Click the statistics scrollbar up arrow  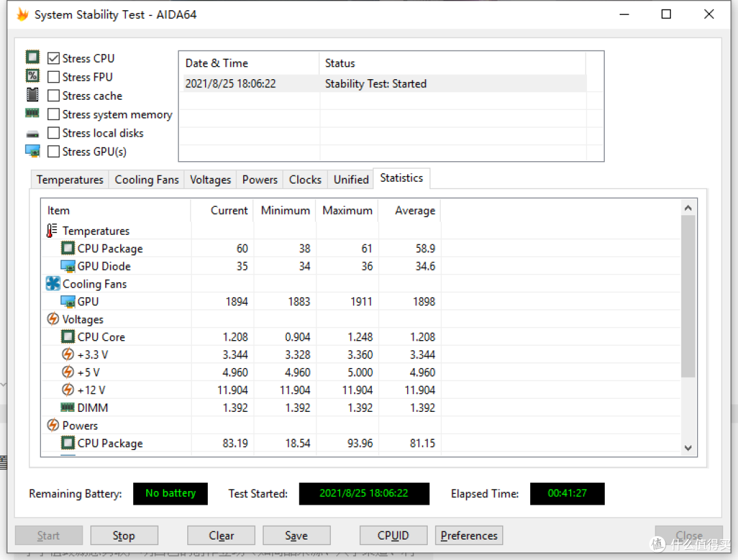(688, 208)
